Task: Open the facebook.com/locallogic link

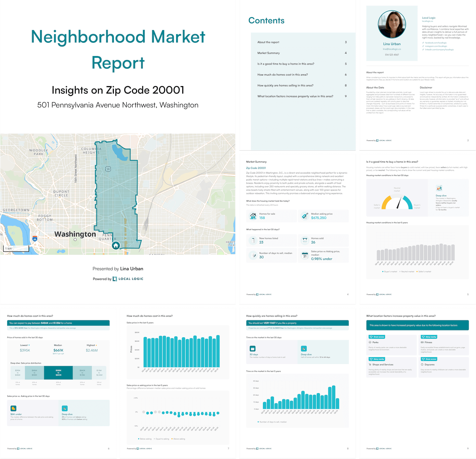Action: [436, 43]
